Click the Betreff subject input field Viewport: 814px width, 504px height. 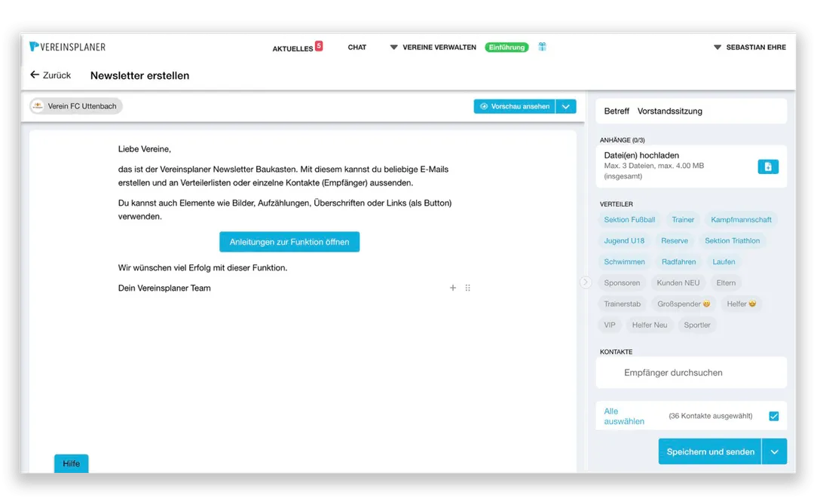(691, 111)
